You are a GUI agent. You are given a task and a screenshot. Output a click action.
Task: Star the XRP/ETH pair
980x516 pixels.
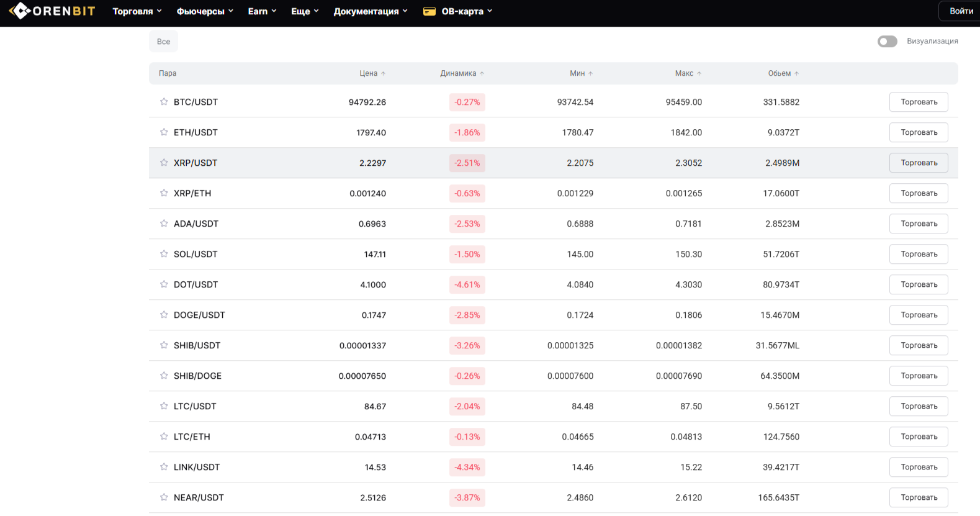(x=164, y=192)
